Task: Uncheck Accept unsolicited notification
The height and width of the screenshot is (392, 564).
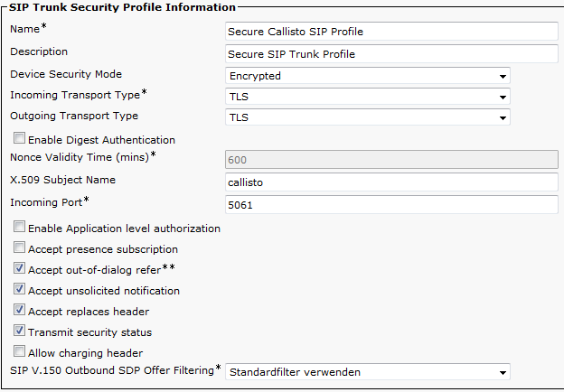Action: 19,289
